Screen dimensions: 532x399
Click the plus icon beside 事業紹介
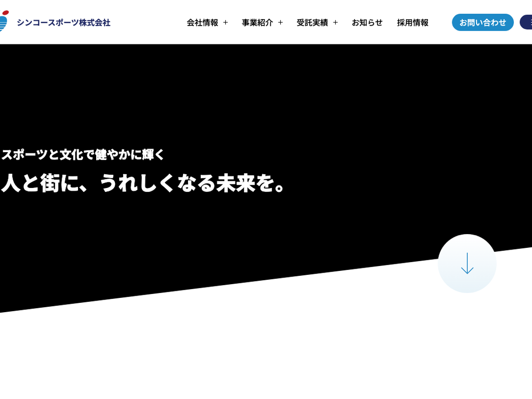tap(280, 23)
